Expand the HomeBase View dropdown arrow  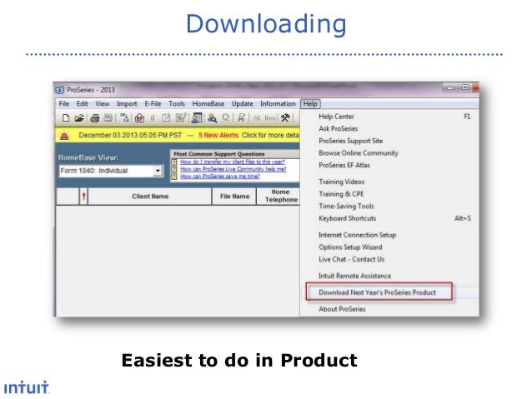(x=158, y=171)
